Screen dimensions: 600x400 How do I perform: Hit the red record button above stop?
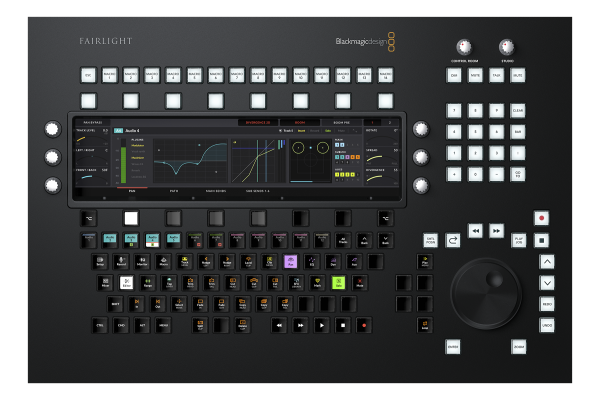click(541, 218)
